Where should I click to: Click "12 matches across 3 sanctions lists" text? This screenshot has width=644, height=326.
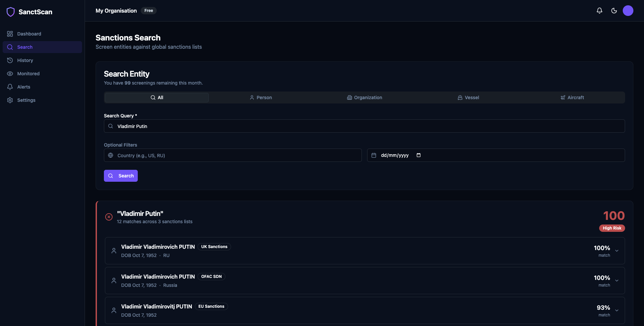tap(155, 222)
